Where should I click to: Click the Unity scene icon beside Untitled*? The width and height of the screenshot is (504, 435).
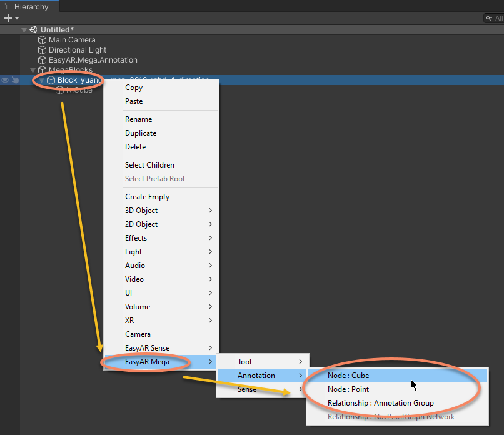[33, 29]
